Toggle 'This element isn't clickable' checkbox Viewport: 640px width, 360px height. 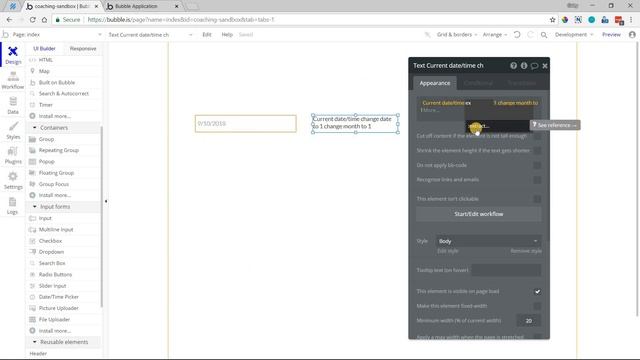click(537, 199)
